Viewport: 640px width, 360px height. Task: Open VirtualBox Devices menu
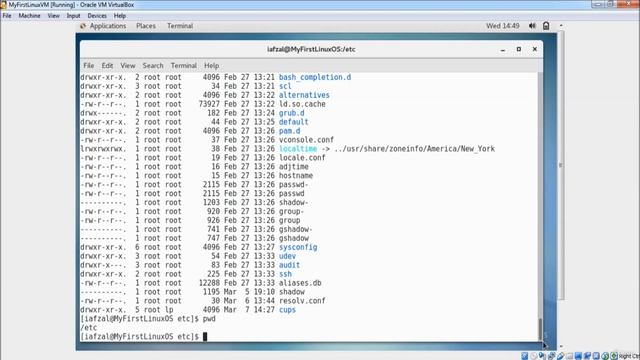97,16
